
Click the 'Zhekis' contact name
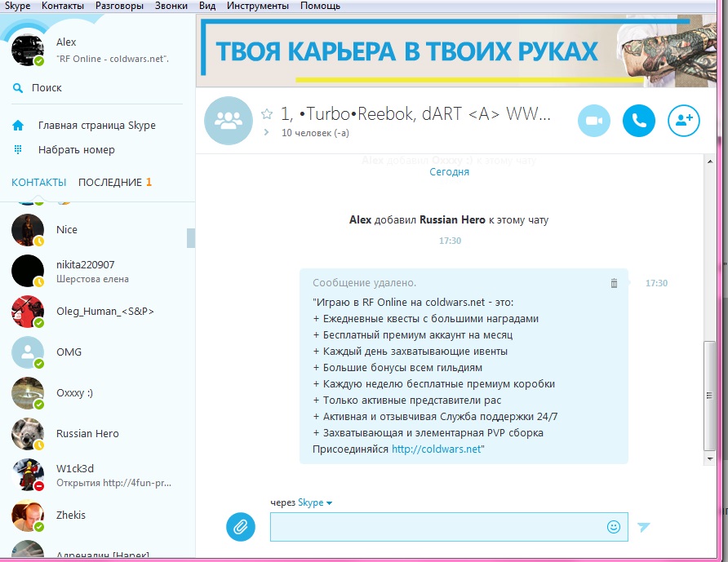click(x=71, y=516)
